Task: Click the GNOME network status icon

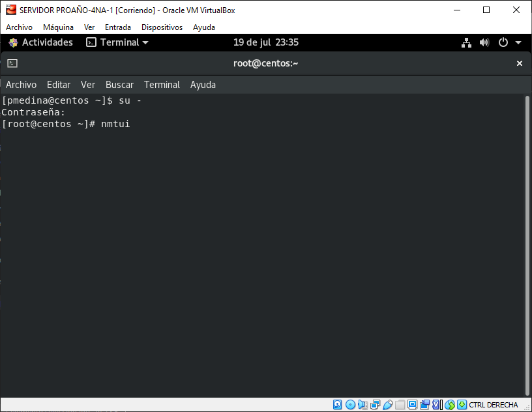Action: point(467,42)
